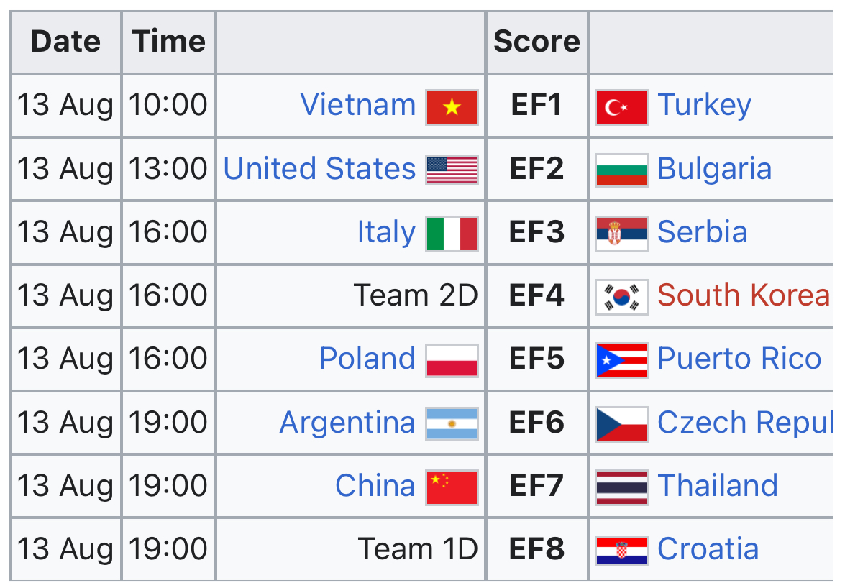Click the Serbia flag icon
868x588 pixels.
pos(622,234)
